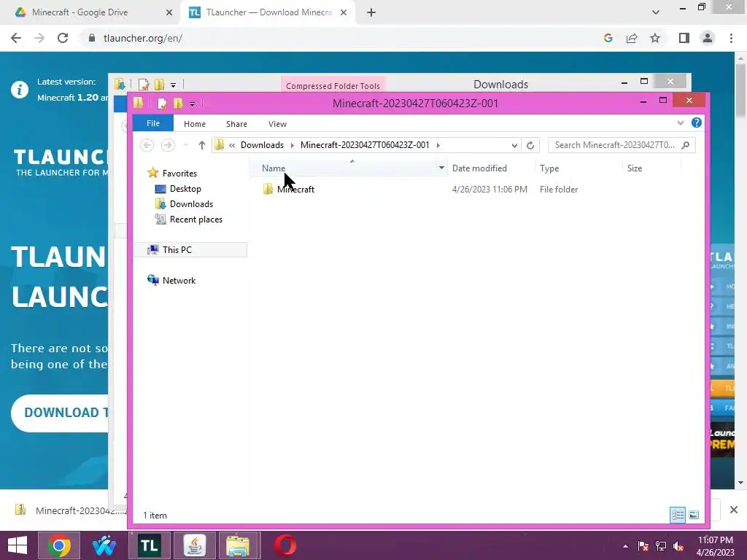Open Java app icon in taskbar

click(194, 545)
